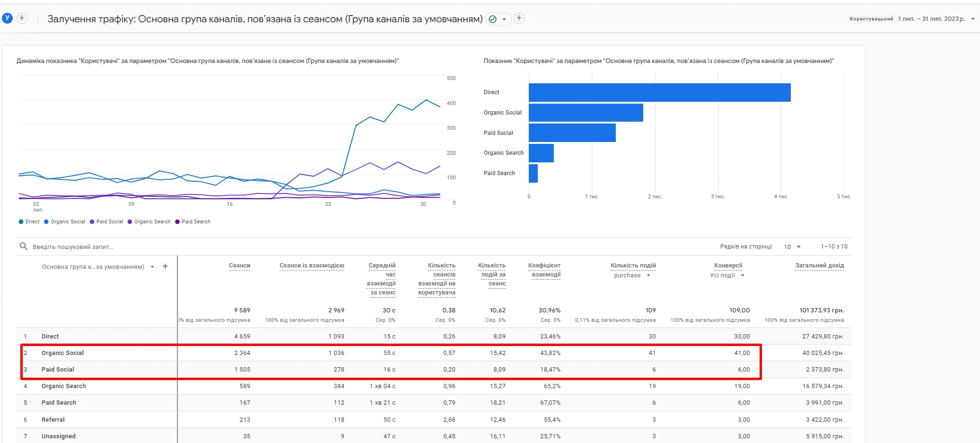
Task: Click Organic Social revenue 40 025,45 грн.
Action: click(x=823, y=353)
